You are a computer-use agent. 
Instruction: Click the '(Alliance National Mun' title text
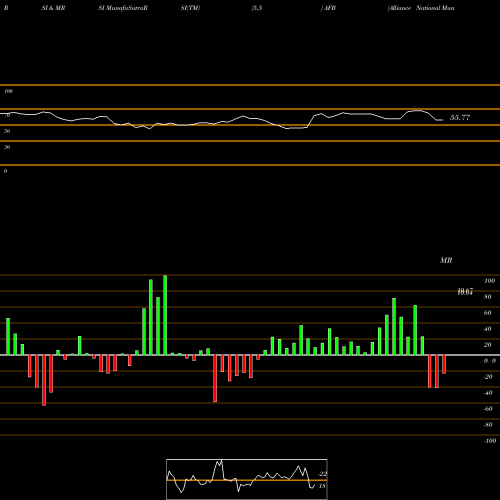tap(421, 8)
